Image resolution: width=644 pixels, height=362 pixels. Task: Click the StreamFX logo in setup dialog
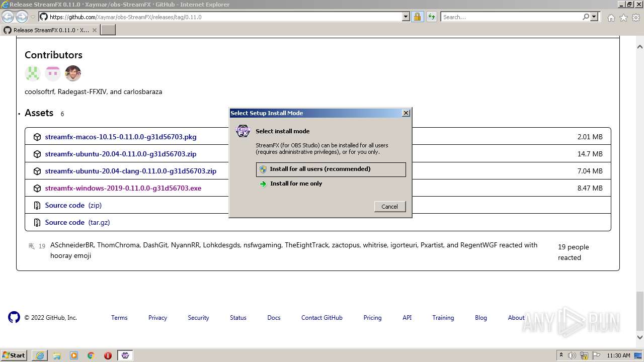243,132
